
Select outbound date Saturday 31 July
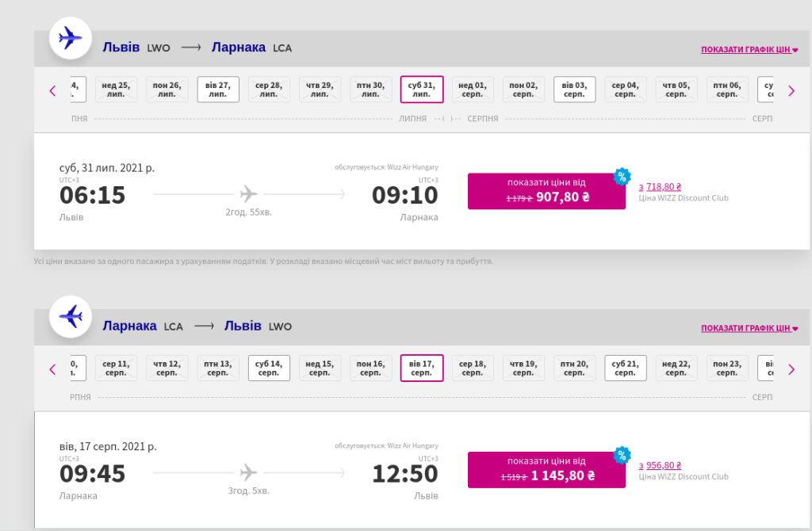click(x=422, y=90)
